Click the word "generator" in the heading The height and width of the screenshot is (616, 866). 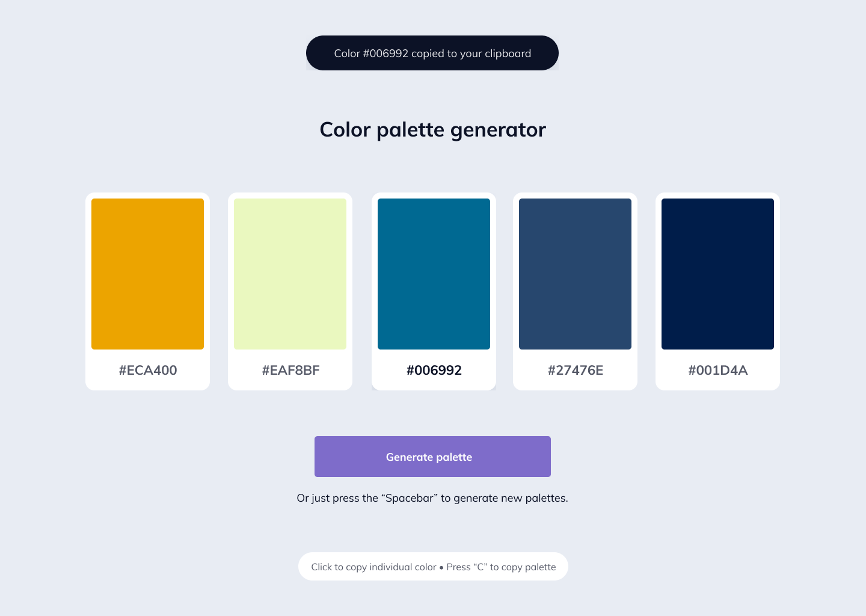498,130
